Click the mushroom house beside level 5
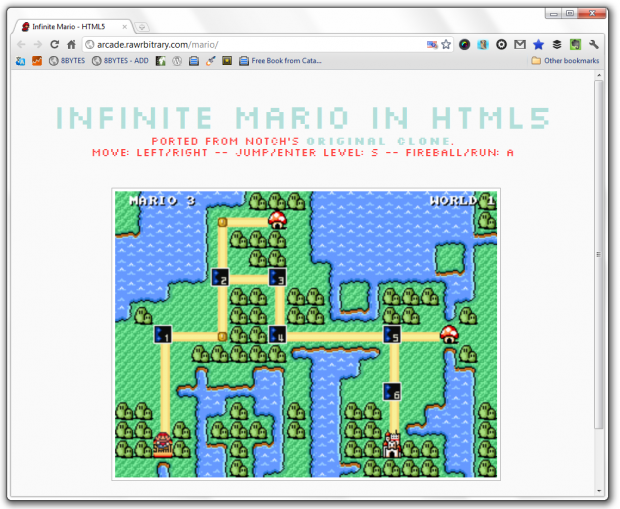 click(x=449, y=335)
